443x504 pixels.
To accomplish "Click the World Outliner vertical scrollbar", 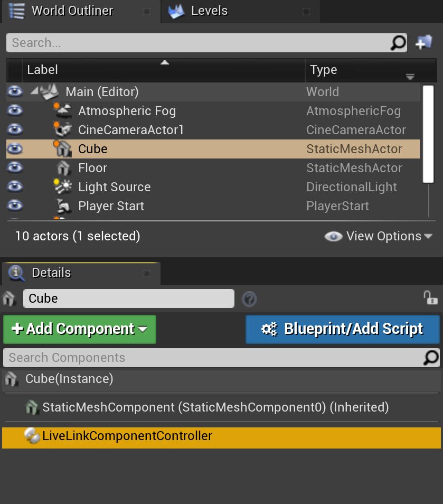I will pos(428,134).
